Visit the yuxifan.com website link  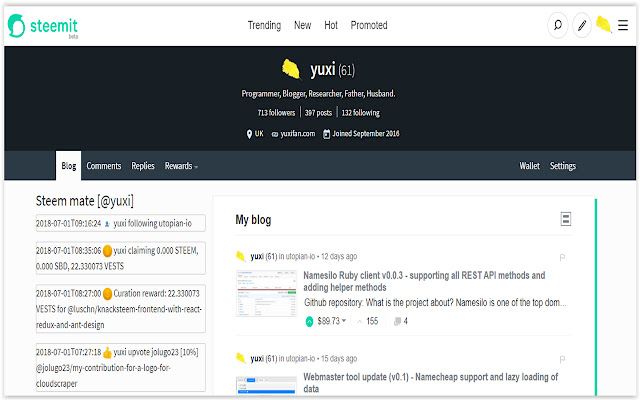[297, 133]
